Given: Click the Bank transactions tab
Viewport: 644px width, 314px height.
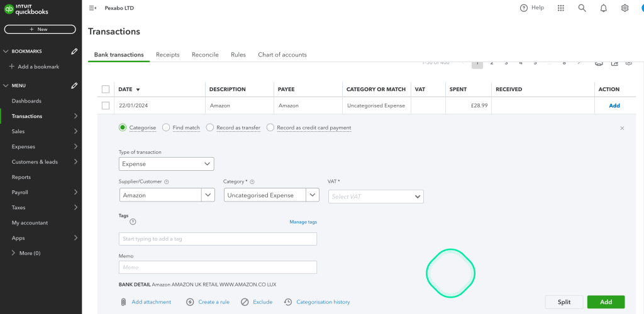Looking at the screenshot, I should 119,55.
